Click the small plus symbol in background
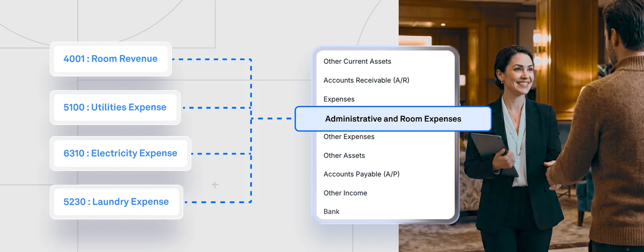Screen dimensions: 644x252 215,185
